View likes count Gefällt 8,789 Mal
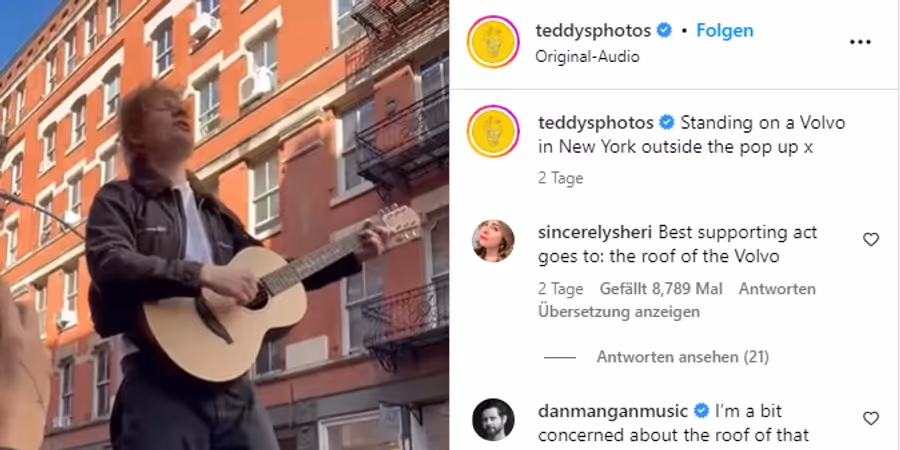 661,289
